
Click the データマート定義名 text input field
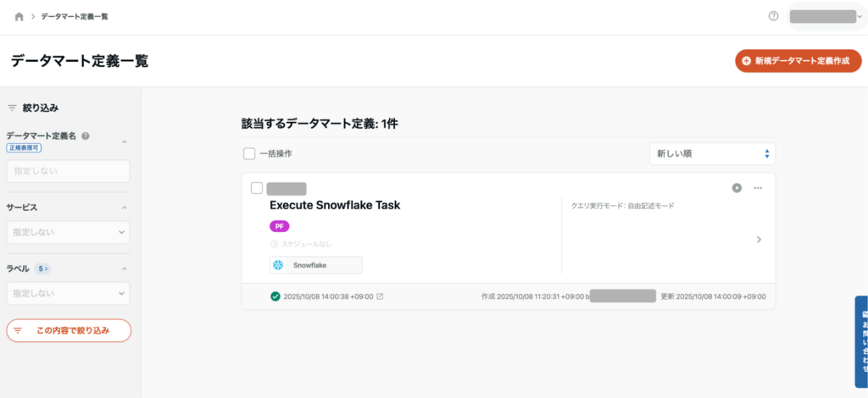(x=68, y=171)
